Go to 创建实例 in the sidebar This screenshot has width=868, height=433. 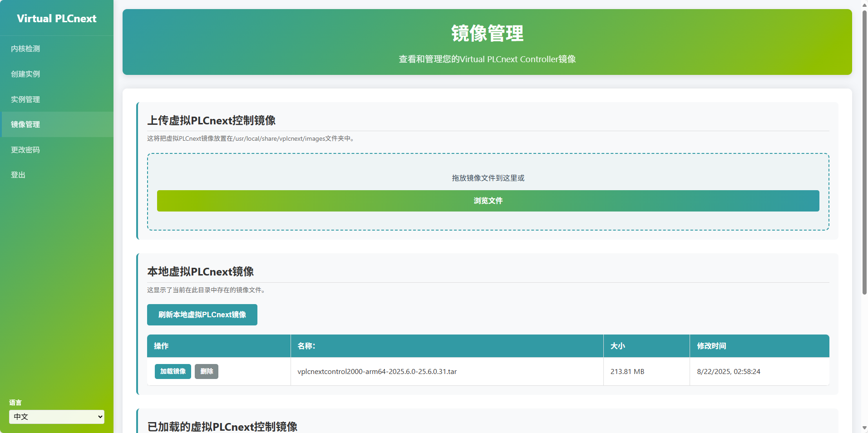57,74
